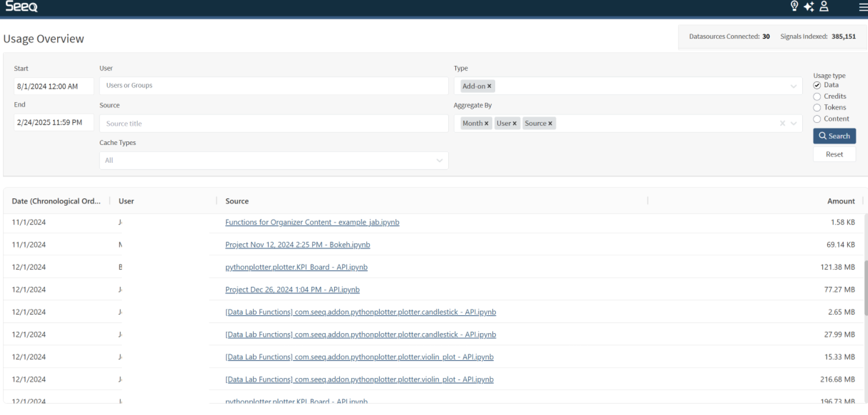Click the Source title input field

pos(273,123)
